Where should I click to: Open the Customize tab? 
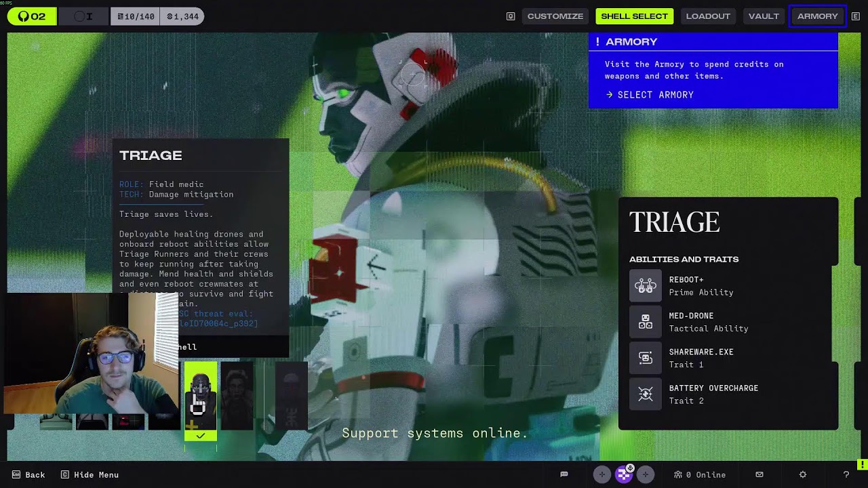555,16
